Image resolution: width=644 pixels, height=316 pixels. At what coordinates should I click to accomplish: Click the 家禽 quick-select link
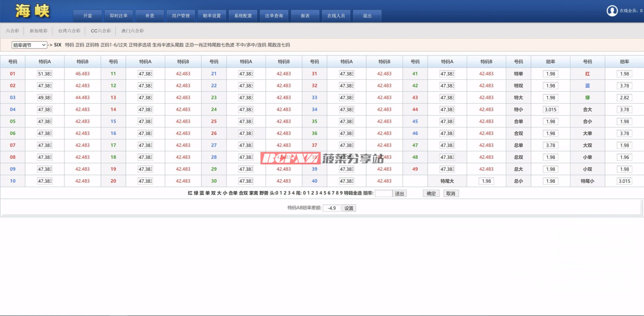click(x=254, y=193)
